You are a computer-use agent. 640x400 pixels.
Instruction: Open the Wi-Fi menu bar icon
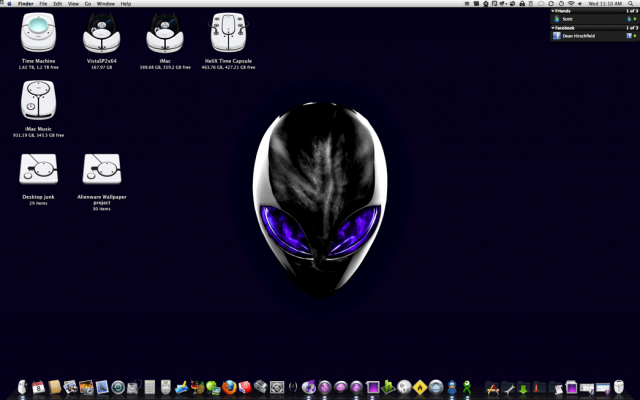point(571,4)
